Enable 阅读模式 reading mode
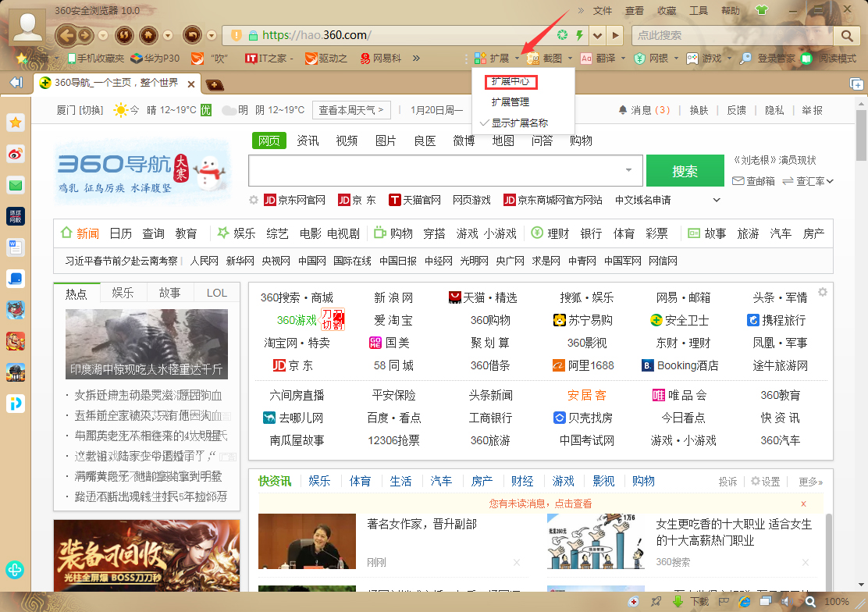This screenshot has height=612, width=868. coord(838,57)
